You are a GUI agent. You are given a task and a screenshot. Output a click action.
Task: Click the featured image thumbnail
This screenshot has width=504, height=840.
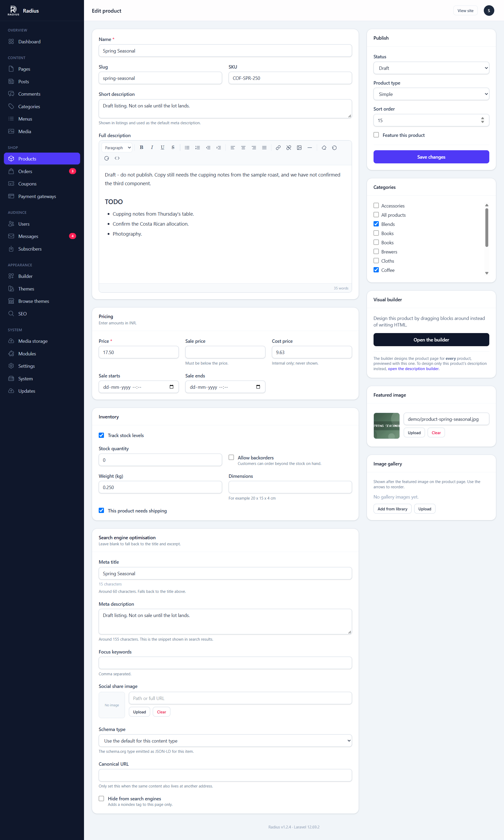coord(386,426)
